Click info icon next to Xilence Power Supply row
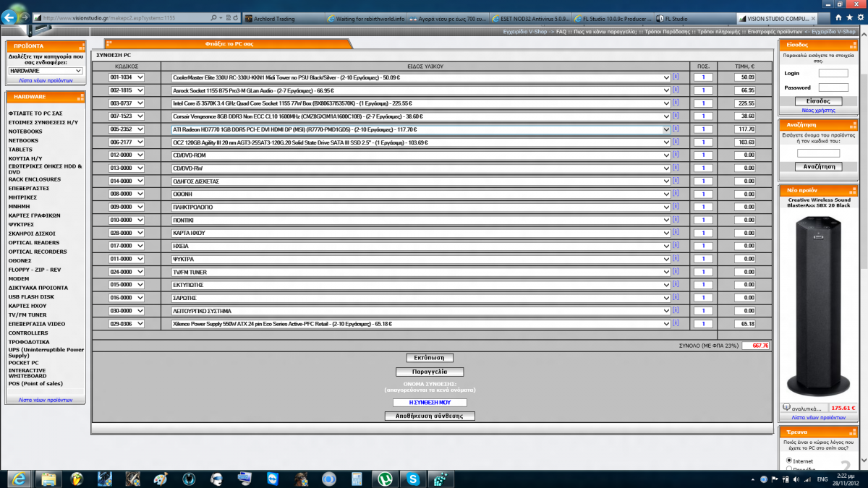This screenshot has width=868, height=488. click(x=676, y=324)
